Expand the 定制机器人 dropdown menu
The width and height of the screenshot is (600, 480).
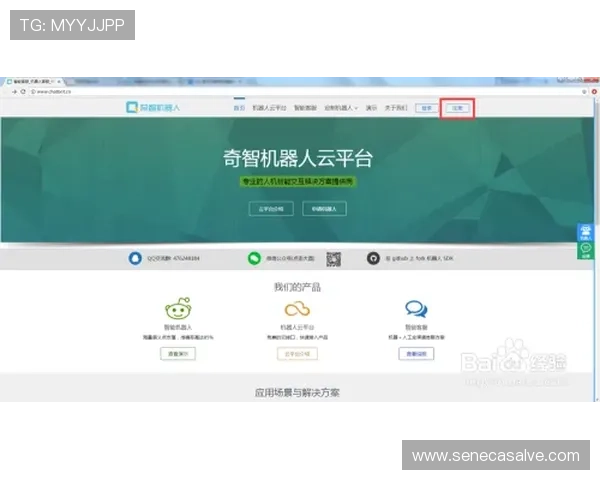[341, 108]
